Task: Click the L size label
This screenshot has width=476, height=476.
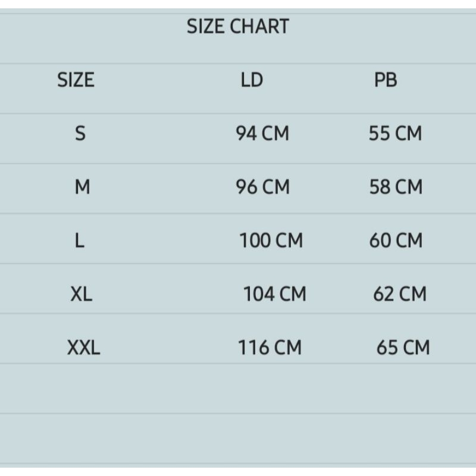Action: [80, 240]
